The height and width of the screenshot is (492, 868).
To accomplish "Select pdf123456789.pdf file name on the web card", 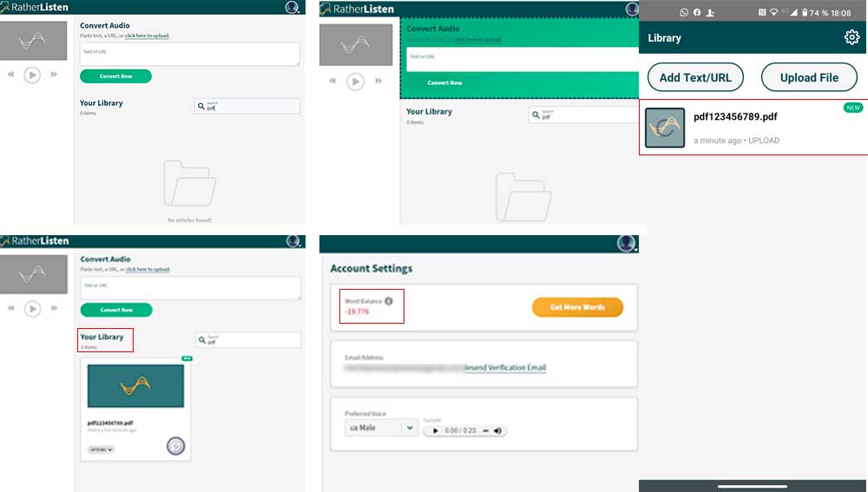I will [110, 423].
